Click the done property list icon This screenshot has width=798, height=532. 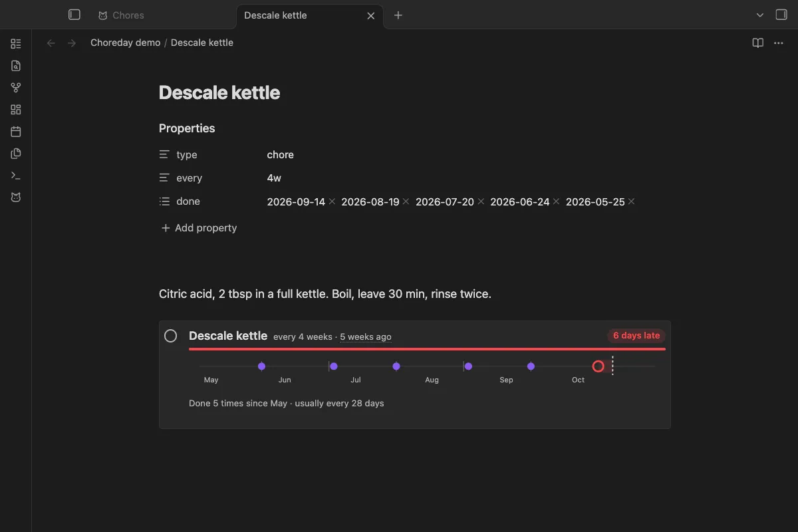click(164, 201)
